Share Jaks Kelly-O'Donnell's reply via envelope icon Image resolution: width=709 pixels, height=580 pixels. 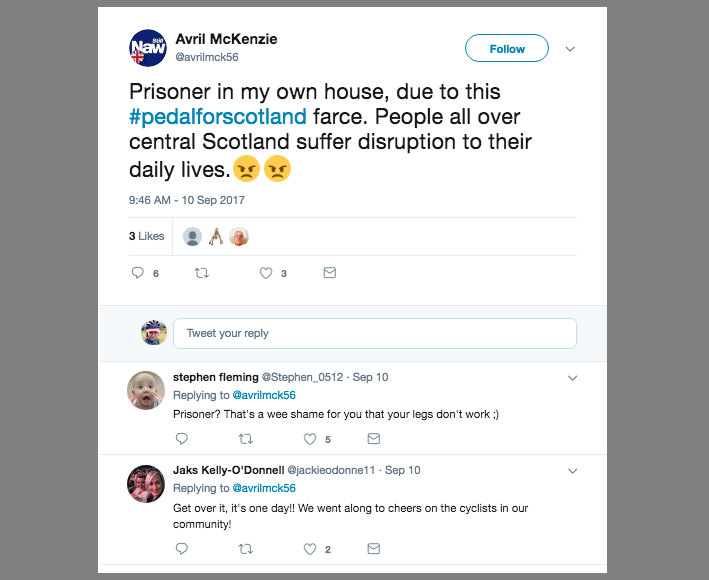point(373,548)
